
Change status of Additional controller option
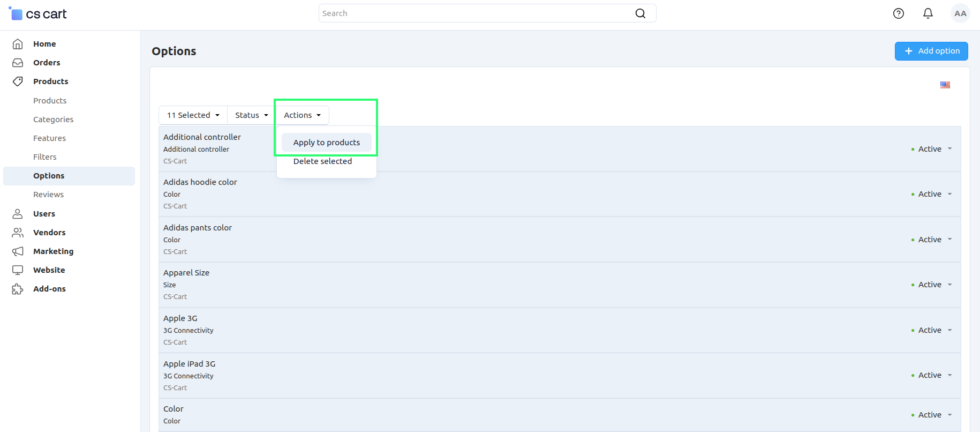click(931, 149)
